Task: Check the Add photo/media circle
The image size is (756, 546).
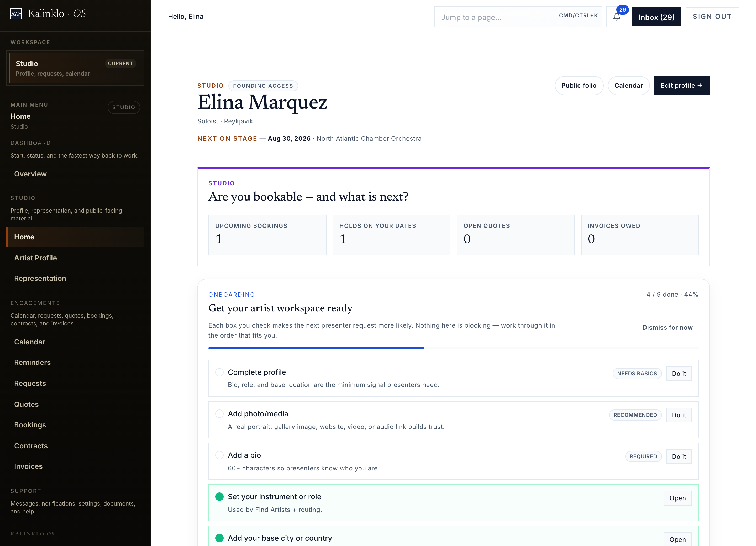Action: click(x=219, y=414)
